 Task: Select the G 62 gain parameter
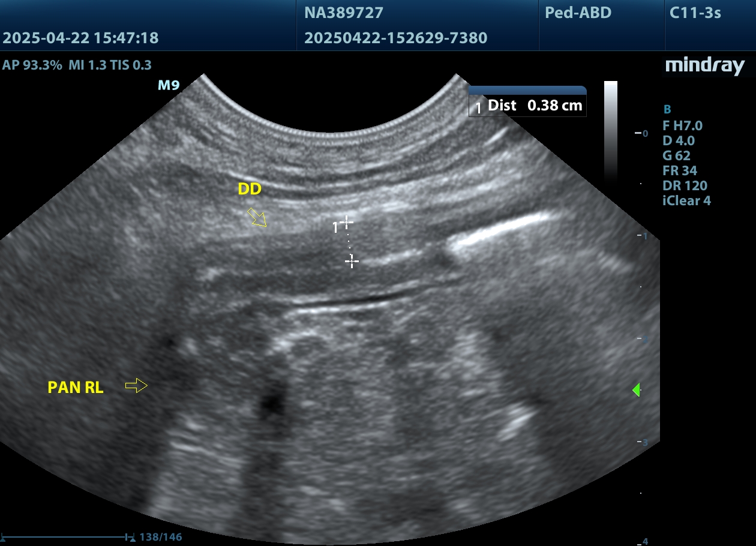676,155
